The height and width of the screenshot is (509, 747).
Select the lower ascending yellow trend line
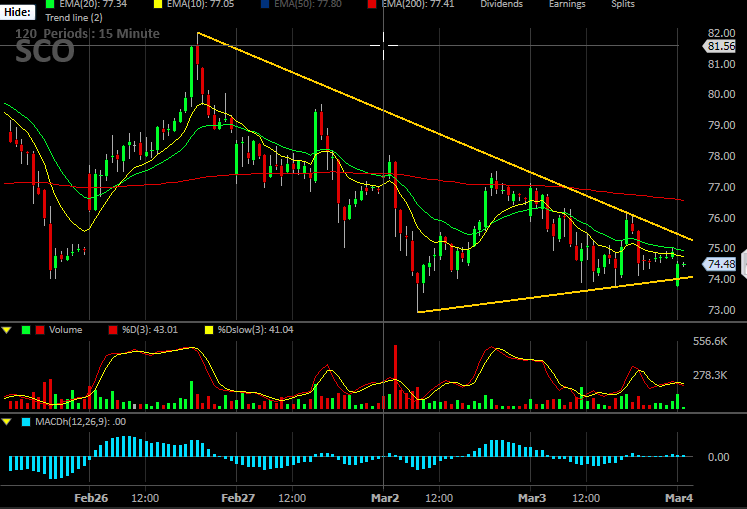pos(555,295)
